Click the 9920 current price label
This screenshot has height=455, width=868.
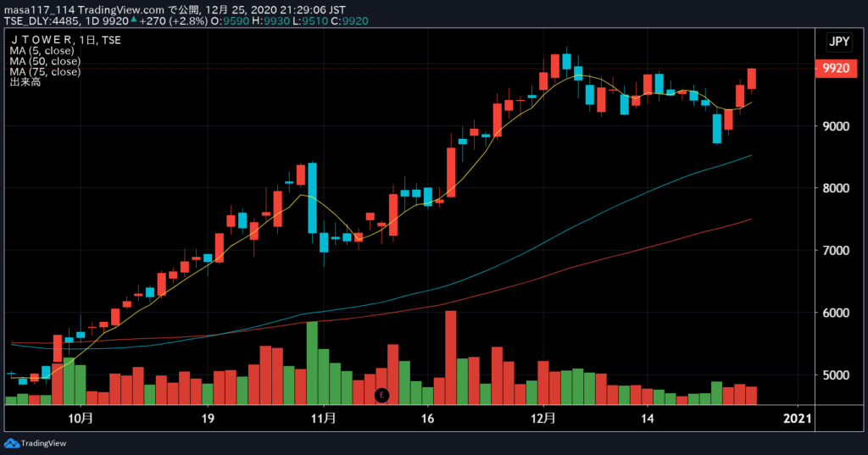[x=836, y=68]
